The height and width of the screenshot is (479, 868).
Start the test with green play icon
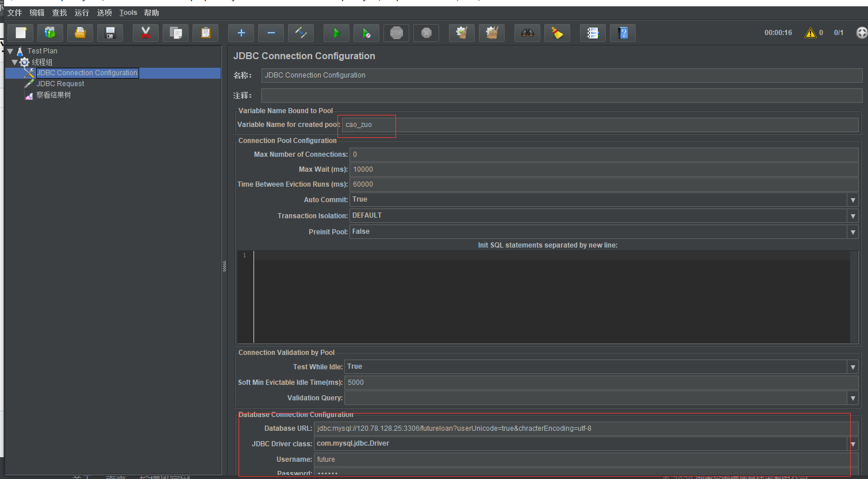(337, 33)
